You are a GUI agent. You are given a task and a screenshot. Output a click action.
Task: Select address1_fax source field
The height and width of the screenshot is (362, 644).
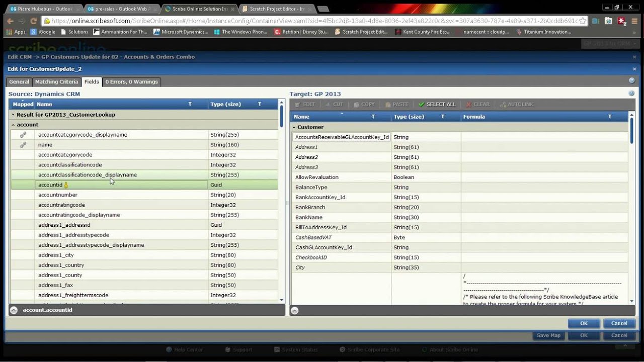pos(144,286)
